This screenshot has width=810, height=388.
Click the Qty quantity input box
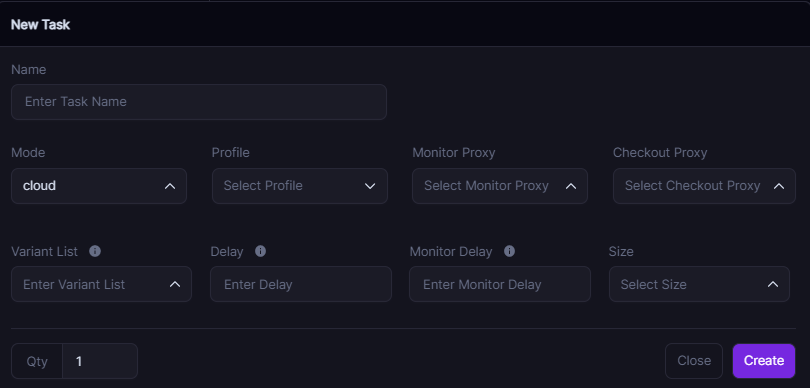click(100, 361)
